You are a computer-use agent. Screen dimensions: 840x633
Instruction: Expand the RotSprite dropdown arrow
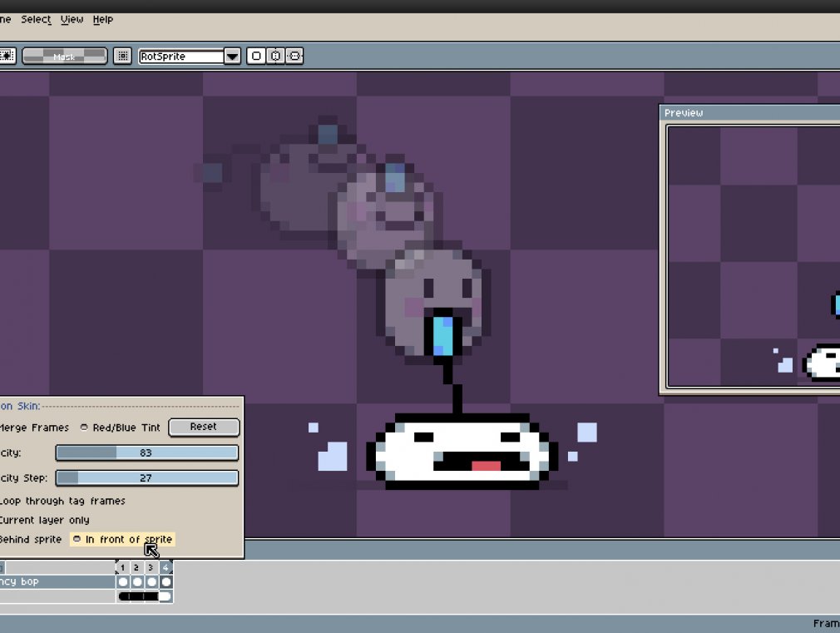[233, 56]
